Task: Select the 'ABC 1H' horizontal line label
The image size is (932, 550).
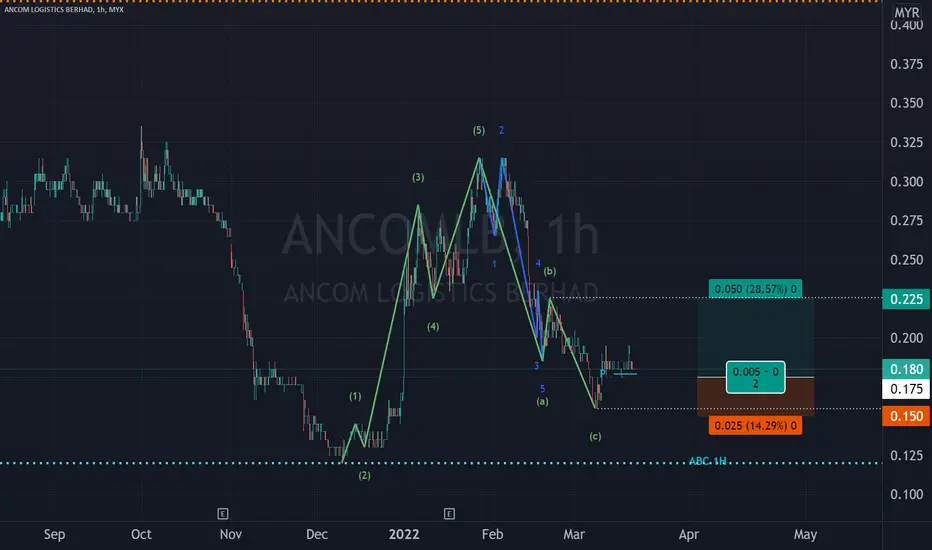Action: tap(707, 461)
